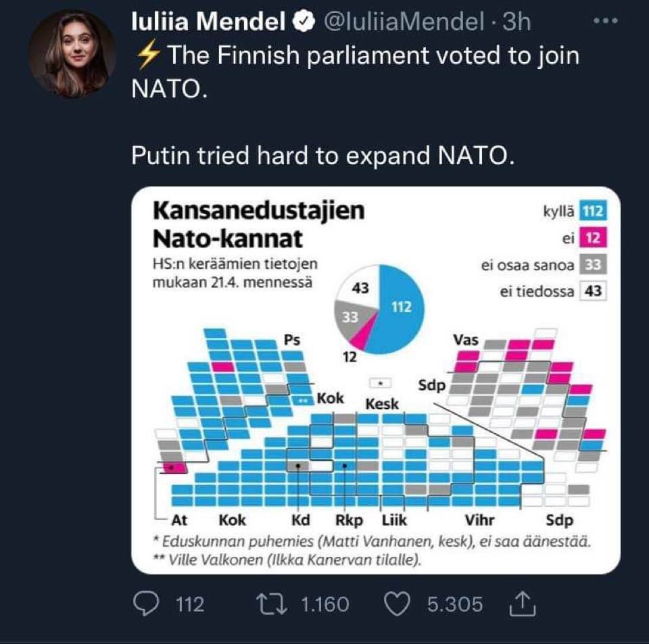The image size is (649, 644).
Task: Click the white ei tiedossa 43 swatch
Action: point(592,291)
